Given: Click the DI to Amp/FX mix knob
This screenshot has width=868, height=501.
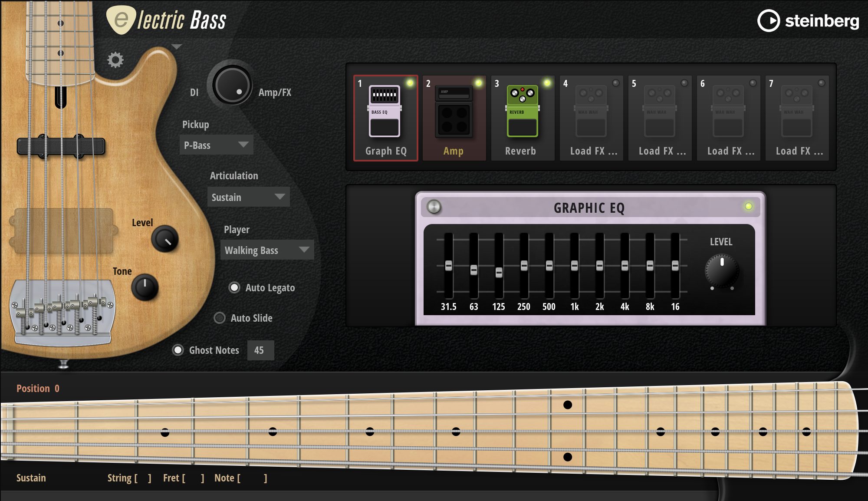Looking at the screenshot, I should tap(232, 85).
